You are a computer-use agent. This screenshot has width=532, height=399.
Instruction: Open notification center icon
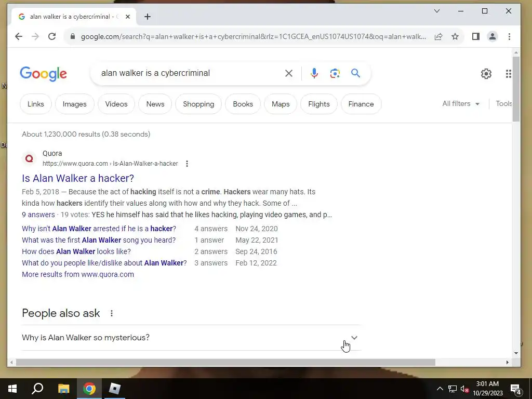(x=516, y=389)
